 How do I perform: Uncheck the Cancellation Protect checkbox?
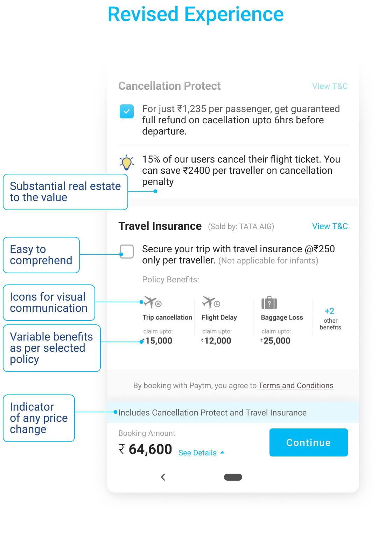click(127, 111)
